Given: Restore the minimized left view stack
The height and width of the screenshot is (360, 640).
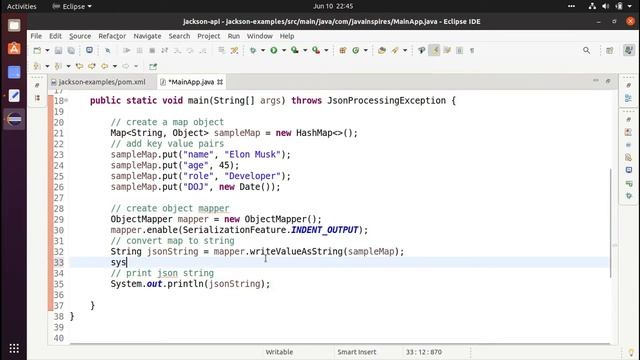Looking at the screenshot, I should coord(37,85).
